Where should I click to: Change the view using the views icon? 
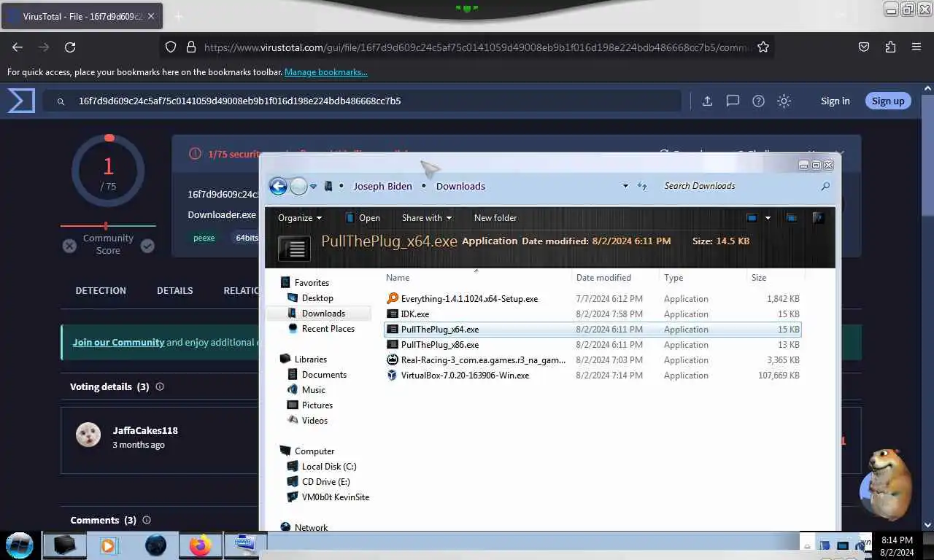pos(752,217)
